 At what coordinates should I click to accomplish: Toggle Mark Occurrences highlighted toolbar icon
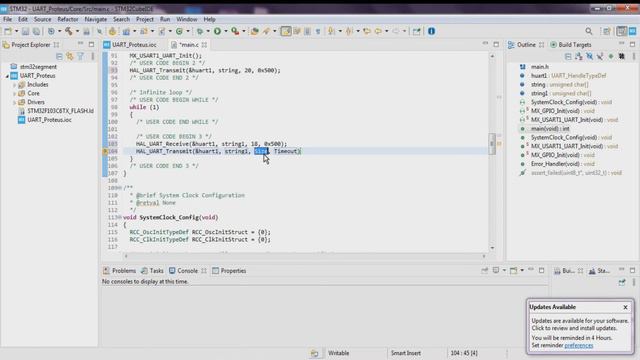286,31
